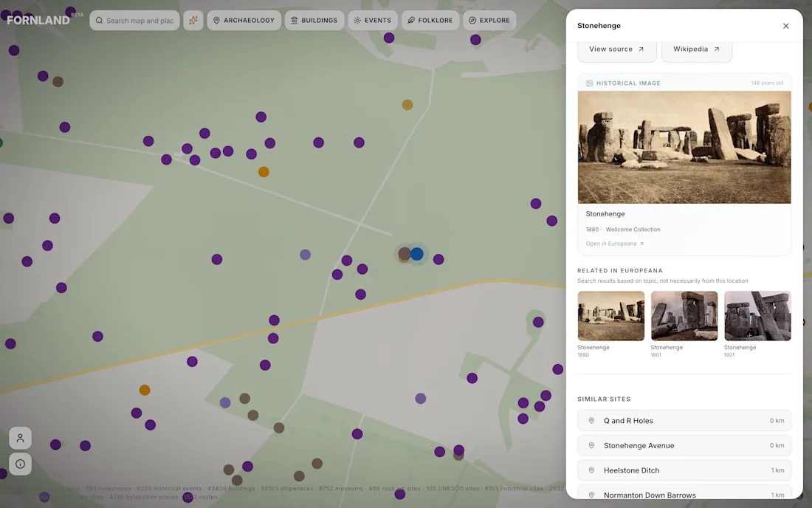Image resolution: width=812 pixels, height=508 pixels.
Task: Open the large Stonehenge historical photo
Action: coord(684,147)
